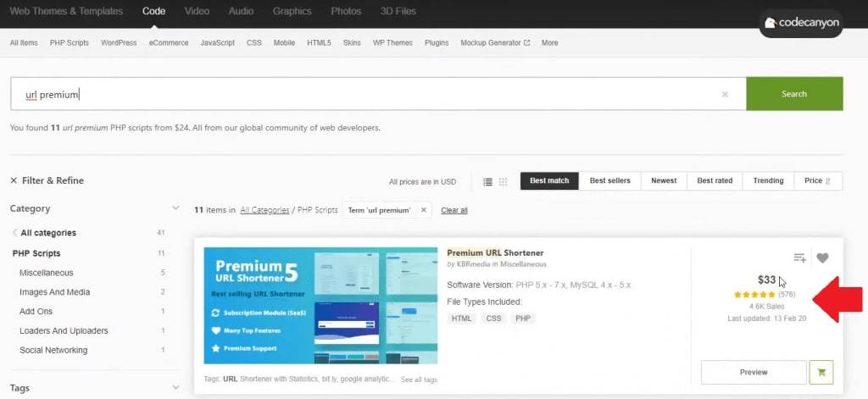Add Premium URL Shortener to cart
The height and width of the screenshot is (399, 868).
821,373
